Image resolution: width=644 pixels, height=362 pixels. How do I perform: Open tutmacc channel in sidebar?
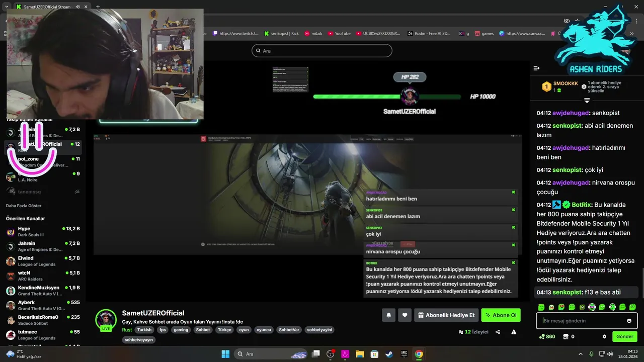click(43, 335)
